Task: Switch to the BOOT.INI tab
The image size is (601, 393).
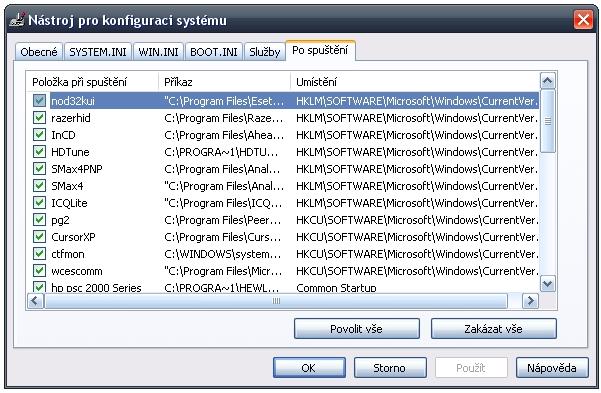Action: coord(213,52)
